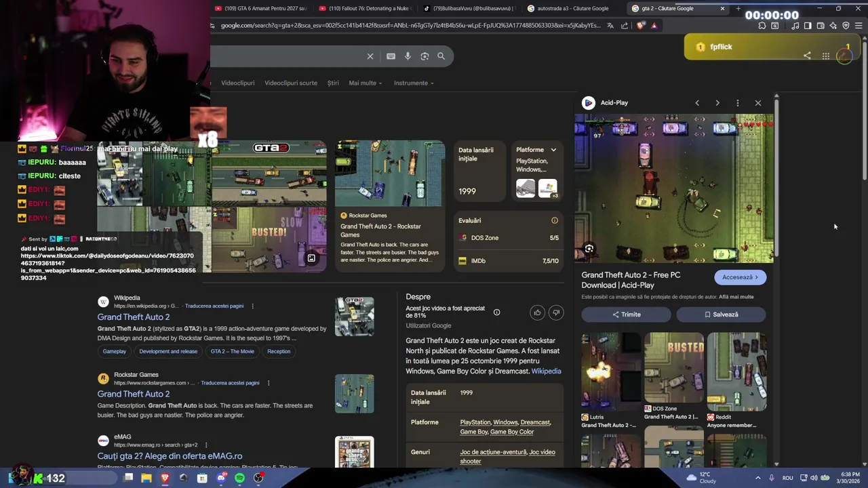868x488 pixels.
Task: Click the Accesează button
Action: [740, 277]
